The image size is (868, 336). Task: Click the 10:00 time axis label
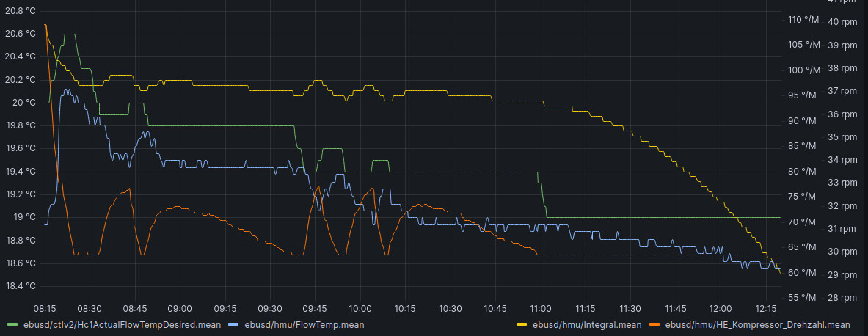click(360, 308)
